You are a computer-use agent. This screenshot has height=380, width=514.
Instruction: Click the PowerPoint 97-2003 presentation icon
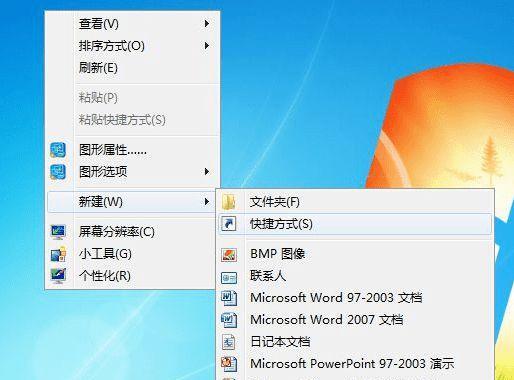pos(229,363)
